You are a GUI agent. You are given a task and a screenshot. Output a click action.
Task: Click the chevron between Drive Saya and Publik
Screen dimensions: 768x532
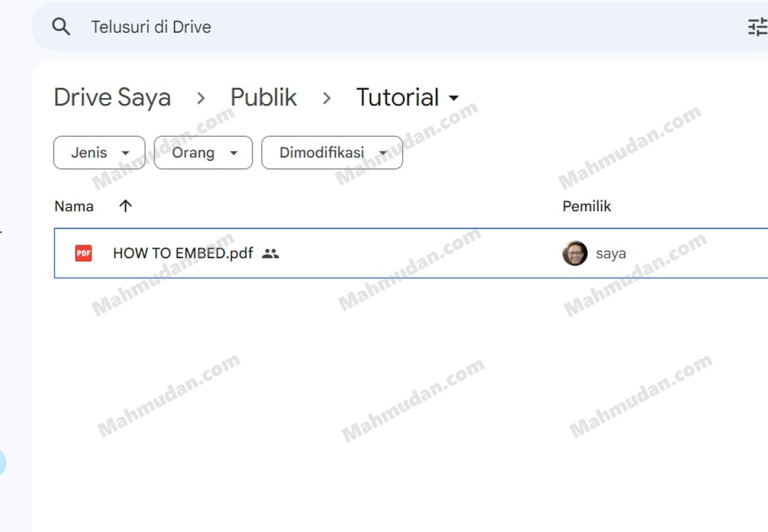coord(201,99)
